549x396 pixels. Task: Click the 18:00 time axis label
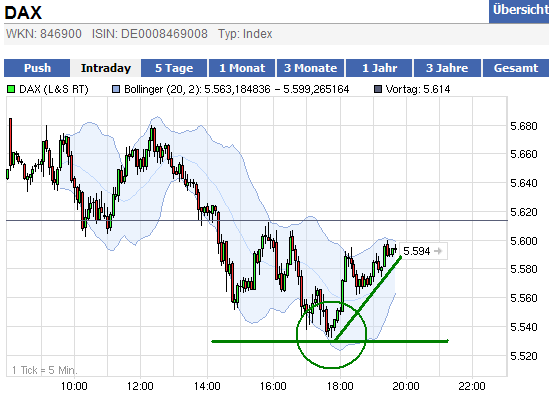coord(340,386)
